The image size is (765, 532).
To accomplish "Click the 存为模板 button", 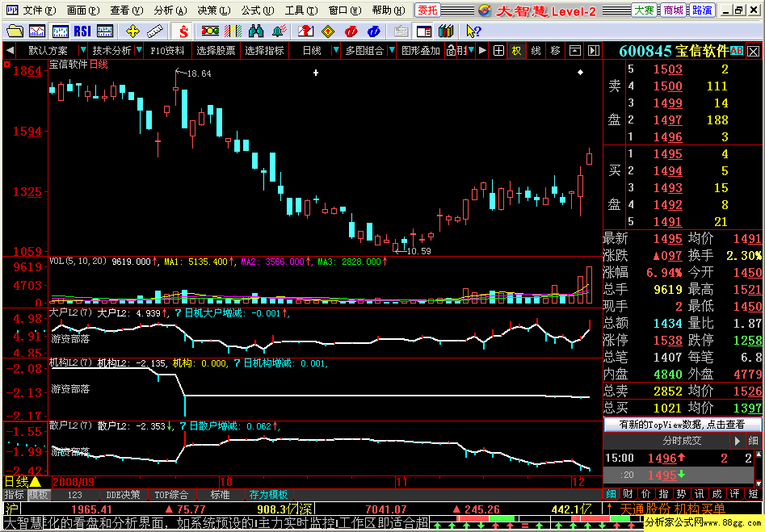I will (268, 494).
